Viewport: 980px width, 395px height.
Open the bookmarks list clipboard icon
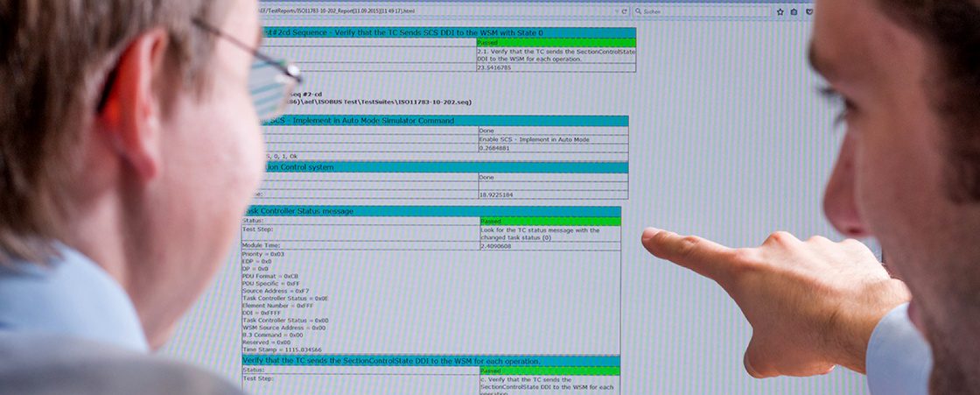794,11
